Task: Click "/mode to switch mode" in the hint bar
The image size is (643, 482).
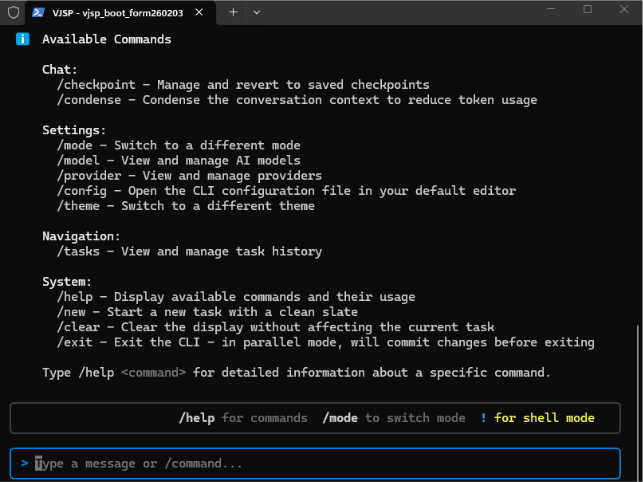Action: [394, 418]
